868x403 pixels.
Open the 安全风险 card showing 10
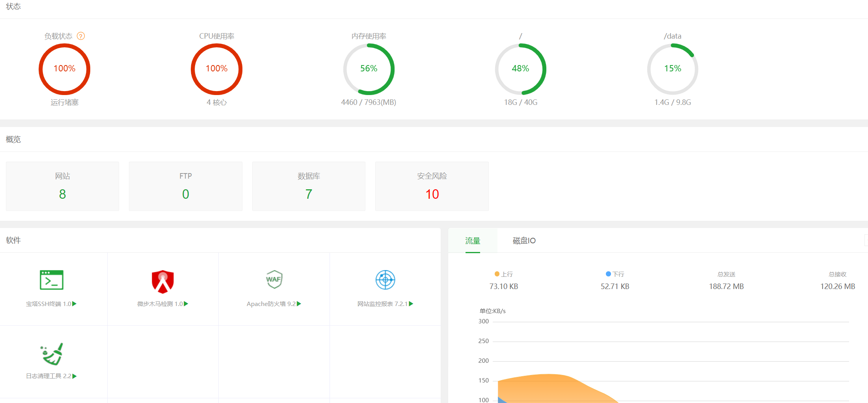click(432, 186)
